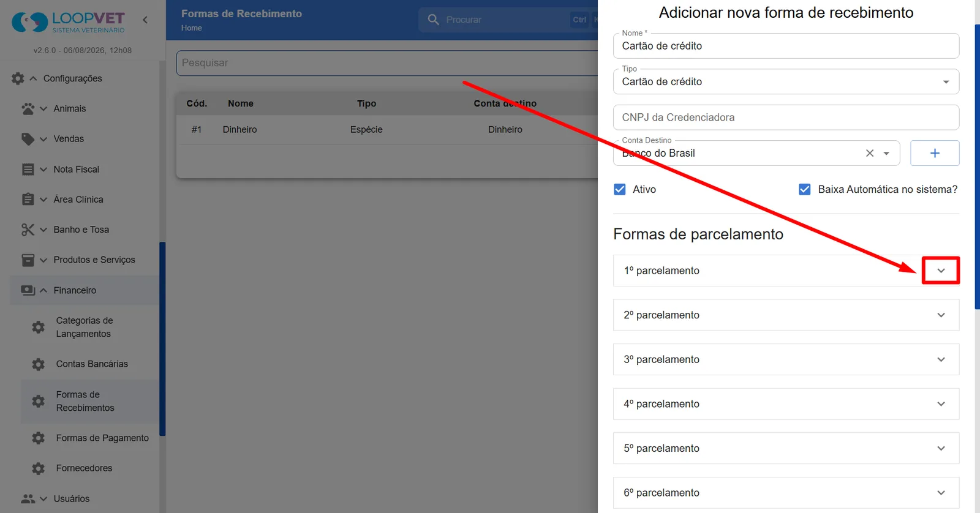Viewport: 980px width, 513px height.
Task: Click the Usuários people icon
Action: 28,499
